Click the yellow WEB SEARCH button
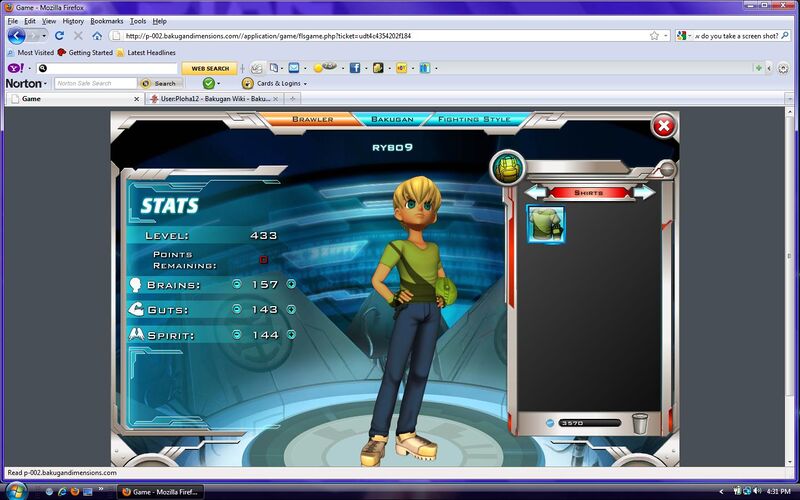The image size is (800, 500). tap(211, 68)
